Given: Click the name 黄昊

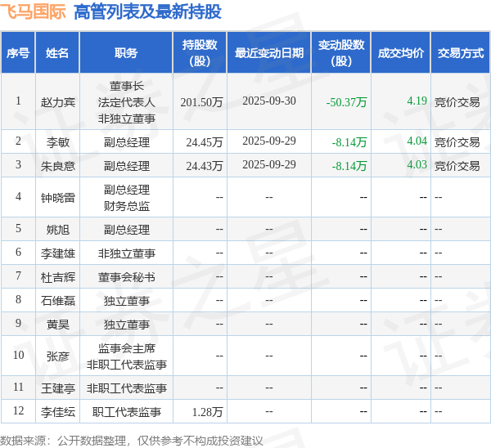Looking at the screenshot, I should click(58, 325).
